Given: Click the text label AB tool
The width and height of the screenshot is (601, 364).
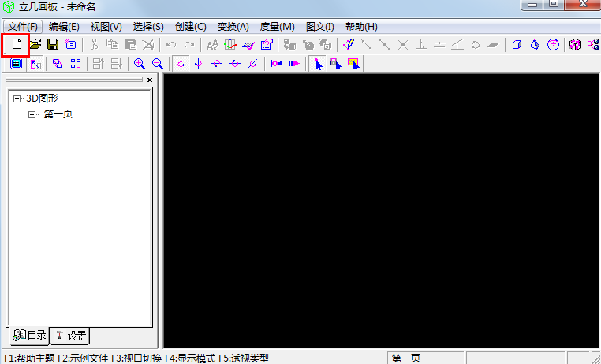Looking at the screenshot, I should (x=211, y=45).
